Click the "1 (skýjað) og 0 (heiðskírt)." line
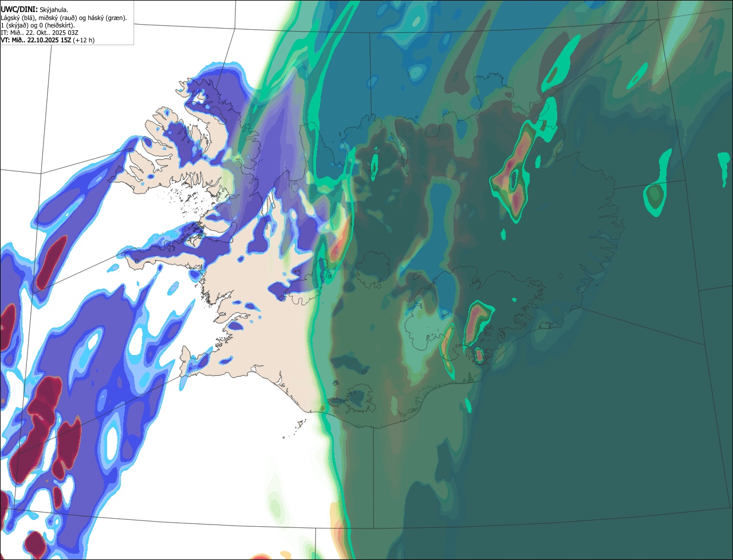Viewport: 733px width, 560px height. [38, 25]
